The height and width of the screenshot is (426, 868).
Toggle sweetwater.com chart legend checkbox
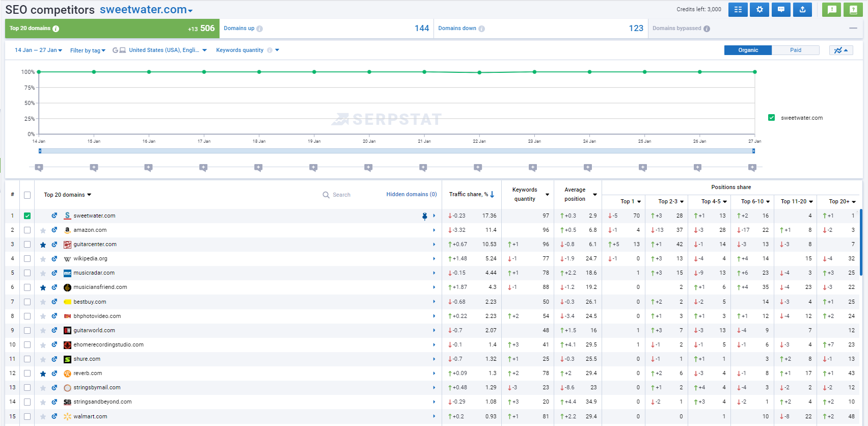point(772,118)
